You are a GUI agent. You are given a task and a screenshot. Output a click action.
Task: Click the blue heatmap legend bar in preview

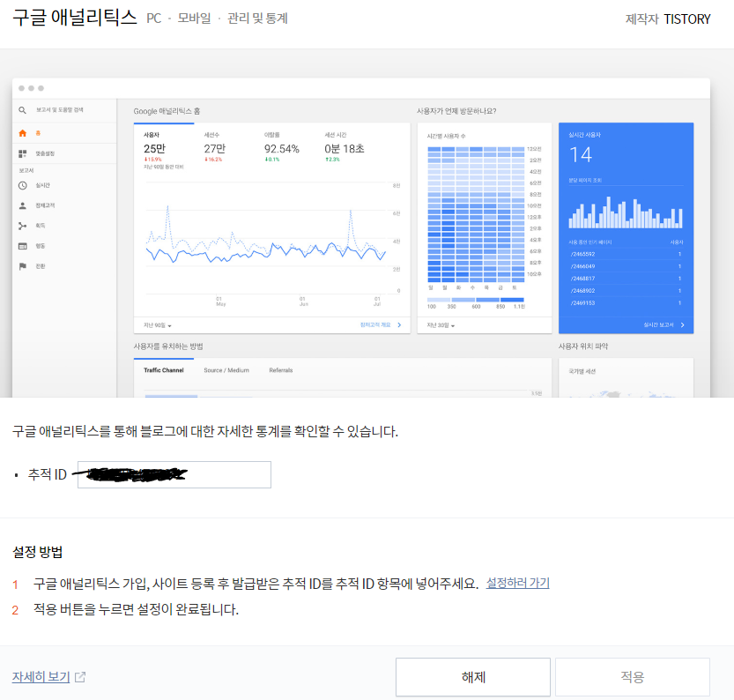(x=476, y=300)
